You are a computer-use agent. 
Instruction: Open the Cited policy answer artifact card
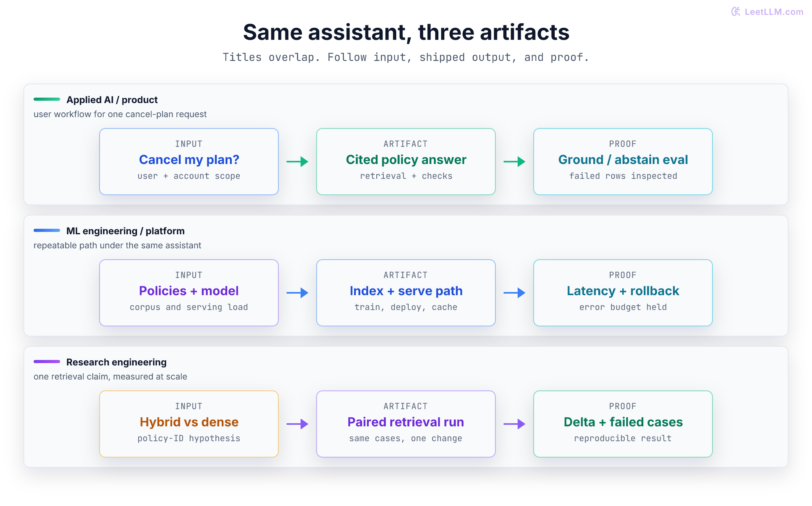(x=406, y=162)
